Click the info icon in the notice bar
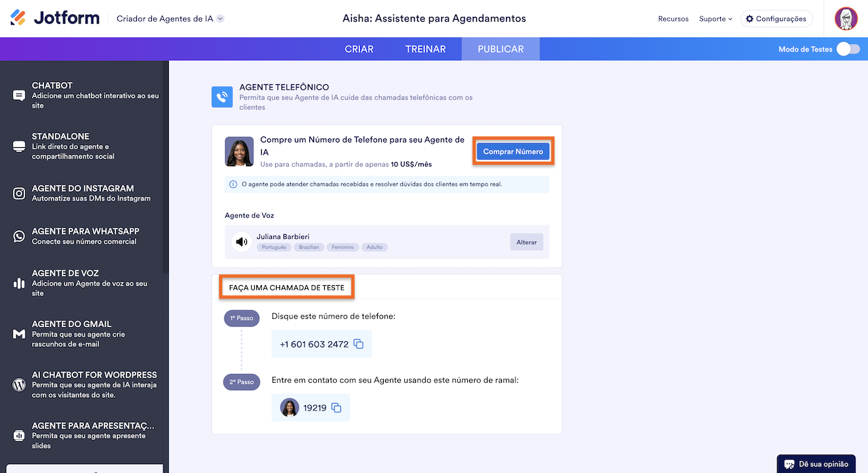 [233, 184]
